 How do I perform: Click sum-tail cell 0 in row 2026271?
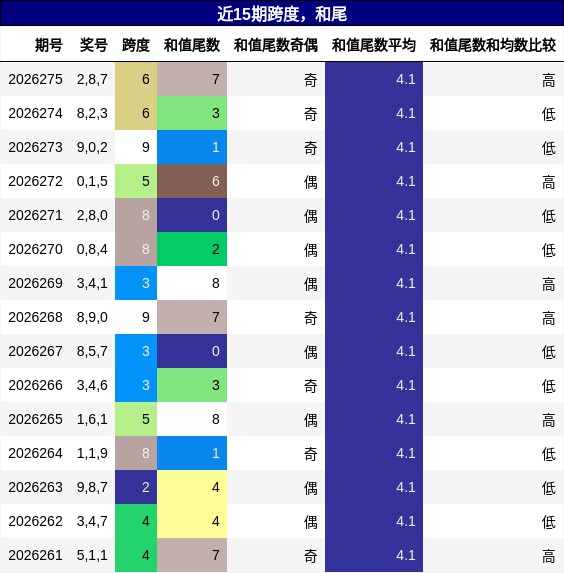pos(192,215)
